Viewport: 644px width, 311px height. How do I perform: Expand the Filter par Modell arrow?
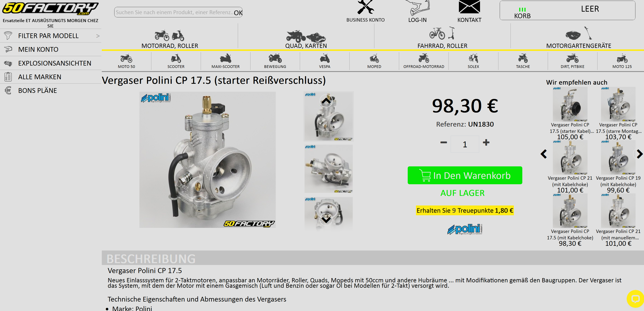pyautogui.click(x=98, y=36)
